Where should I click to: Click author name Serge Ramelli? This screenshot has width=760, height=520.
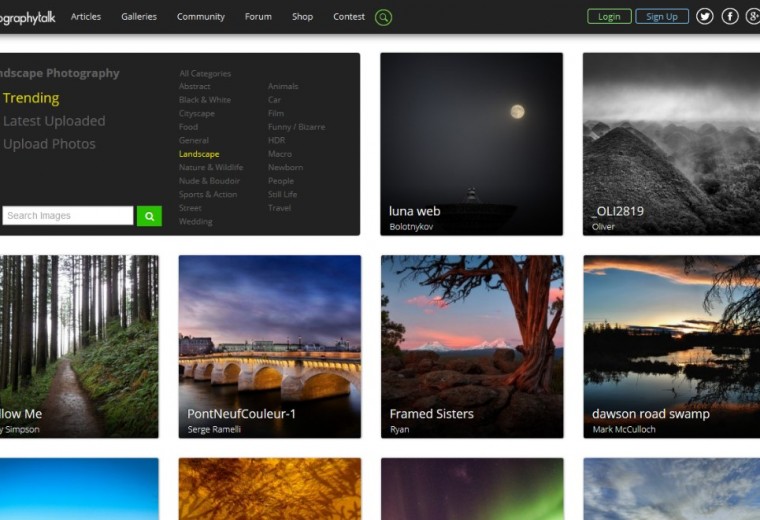214,429
